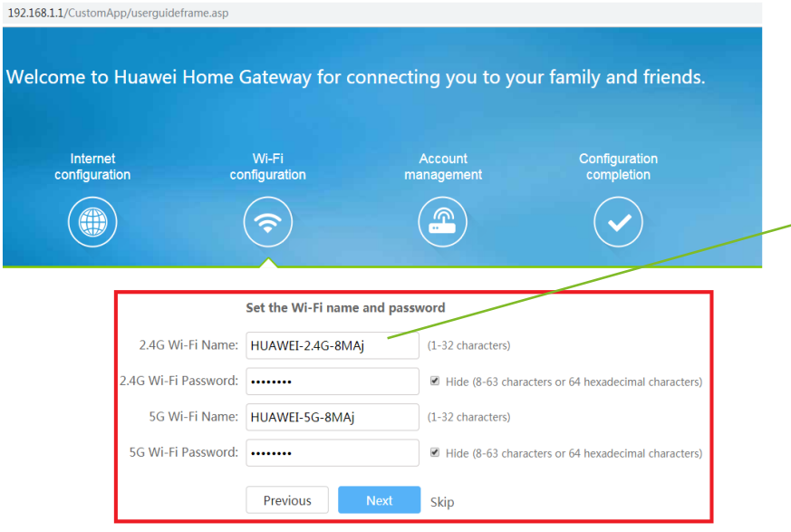
Task: Toggle Hide checkbox for 2.4G Wi-Fi Password
Action: coord(435,381)
